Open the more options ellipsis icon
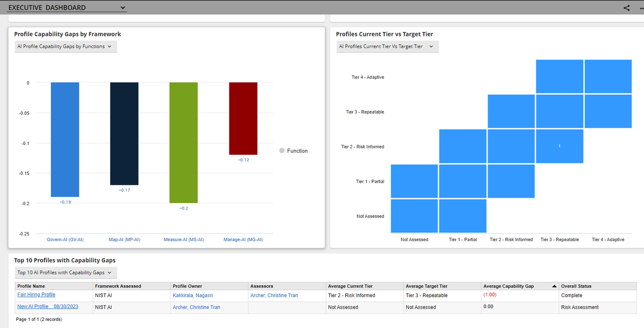Viewport: 644px width, 328px height. [x=641, y=8]
